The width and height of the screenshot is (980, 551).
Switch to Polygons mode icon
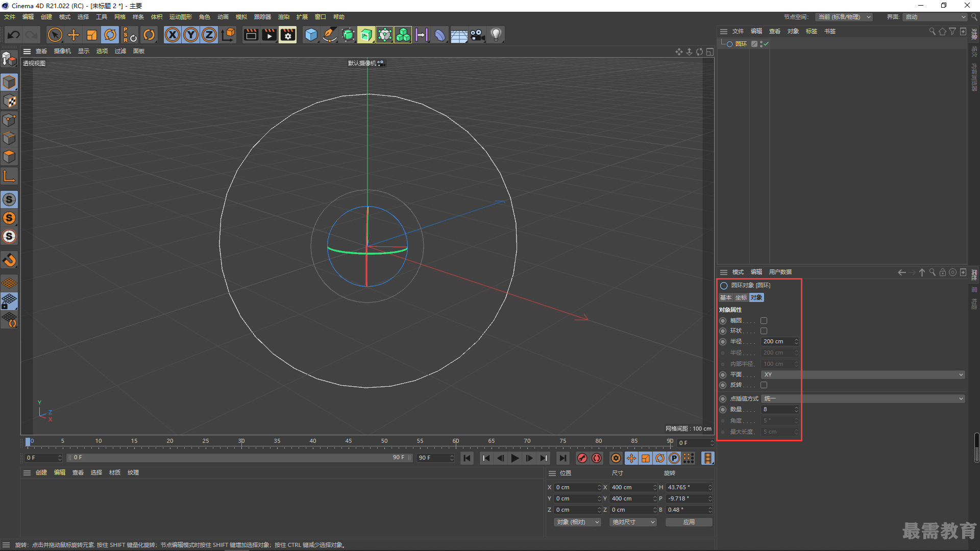[9, 157]
